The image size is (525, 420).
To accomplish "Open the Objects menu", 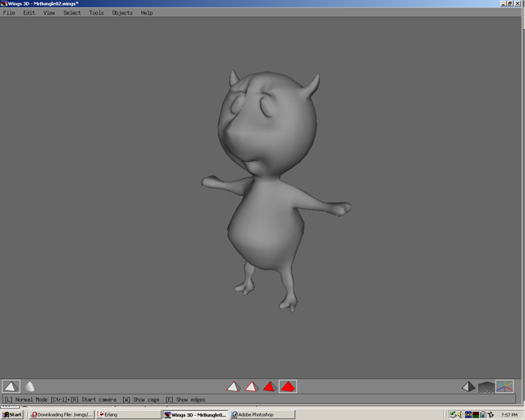I will (122, 13).
